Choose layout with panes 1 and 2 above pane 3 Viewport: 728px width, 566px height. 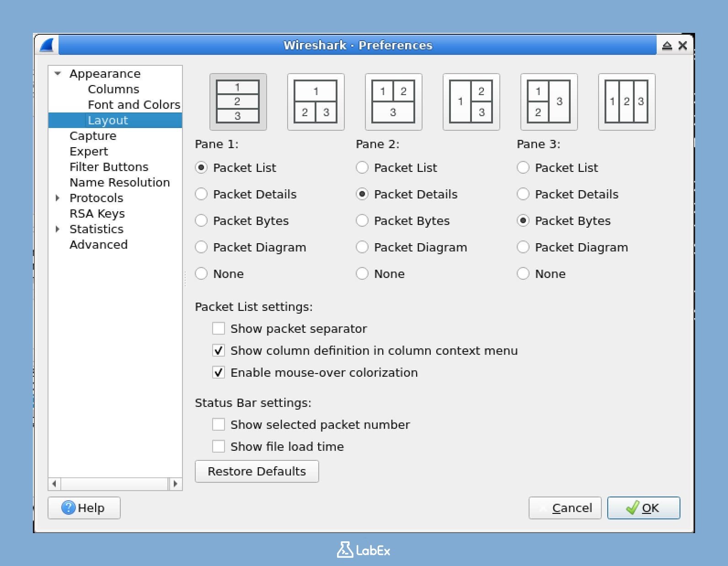click(393, 101)
